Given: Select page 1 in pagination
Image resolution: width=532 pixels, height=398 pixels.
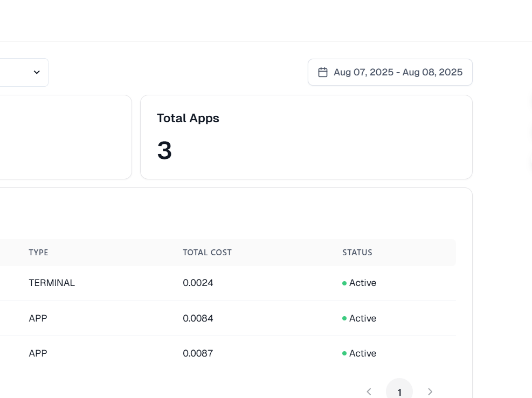Looking at the screenshot, I should (x=399, y=390).
